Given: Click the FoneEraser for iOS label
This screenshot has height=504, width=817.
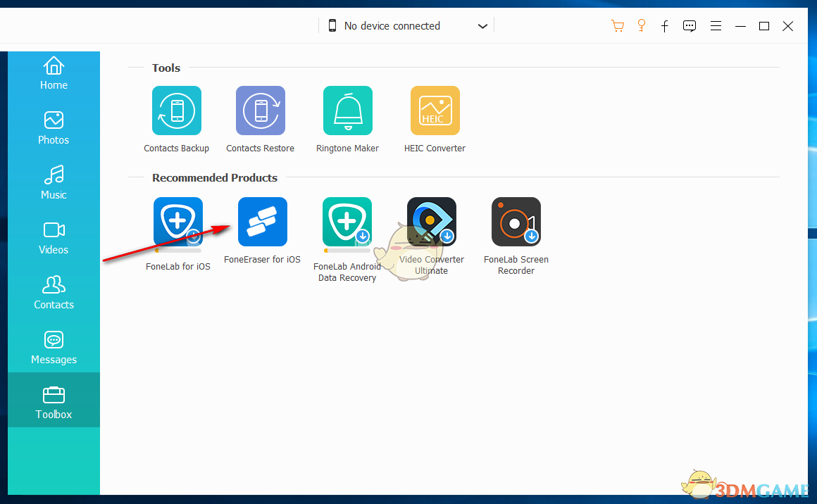Looking at the screenshot, I should click(263, 259).
